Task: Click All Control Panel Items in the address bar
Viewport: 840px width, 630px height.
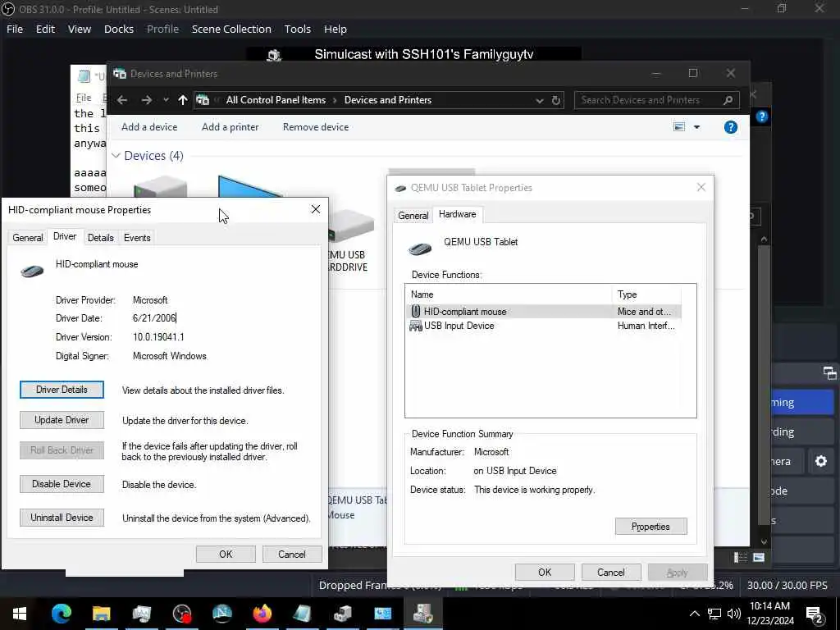Action: [276, 100]
